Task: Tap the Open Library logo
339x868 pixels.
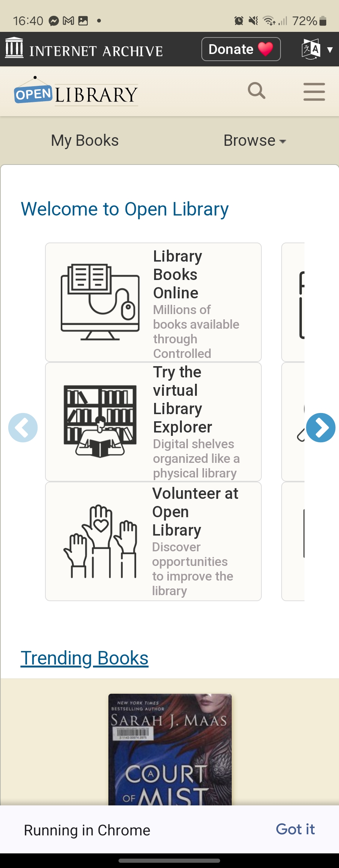Action: [76, 92]
